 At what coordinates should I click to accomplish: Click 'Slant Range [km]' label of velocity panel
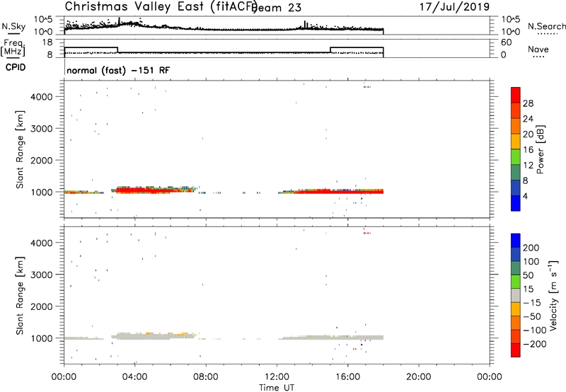[20, 296]
